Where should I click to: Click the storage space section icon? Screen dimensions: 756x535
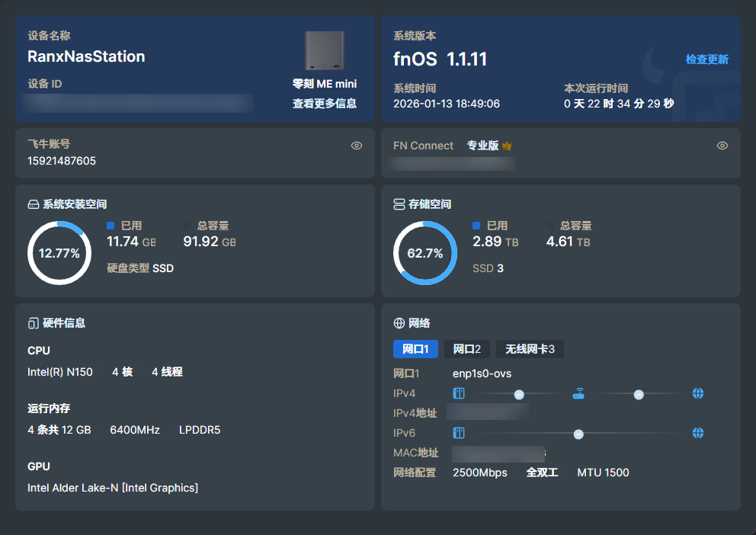click(x=399, y=204)
